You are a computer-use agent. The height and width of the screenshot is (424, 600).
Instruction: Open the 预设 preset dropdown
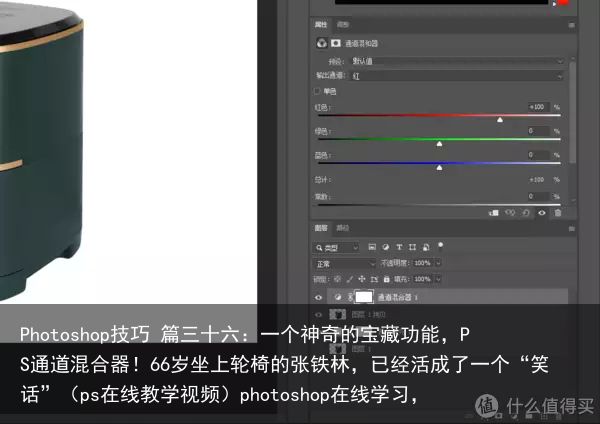[457, 61]
